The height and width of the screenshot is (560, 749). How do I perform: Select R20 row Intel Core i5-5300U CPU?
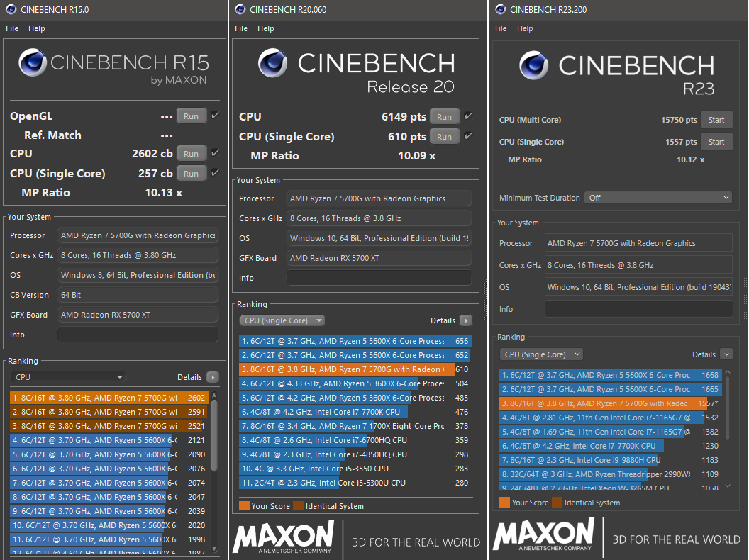tap(355, 483)
